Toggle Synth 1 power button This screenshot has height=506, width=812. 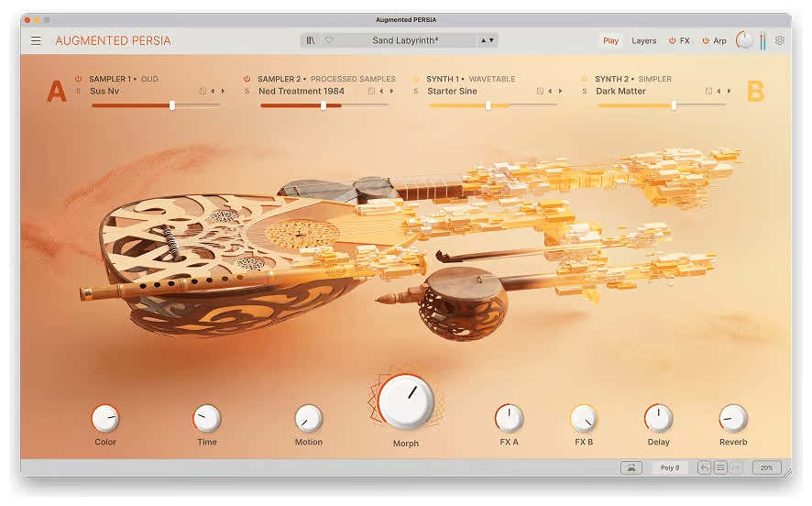(x=415, y=79)
